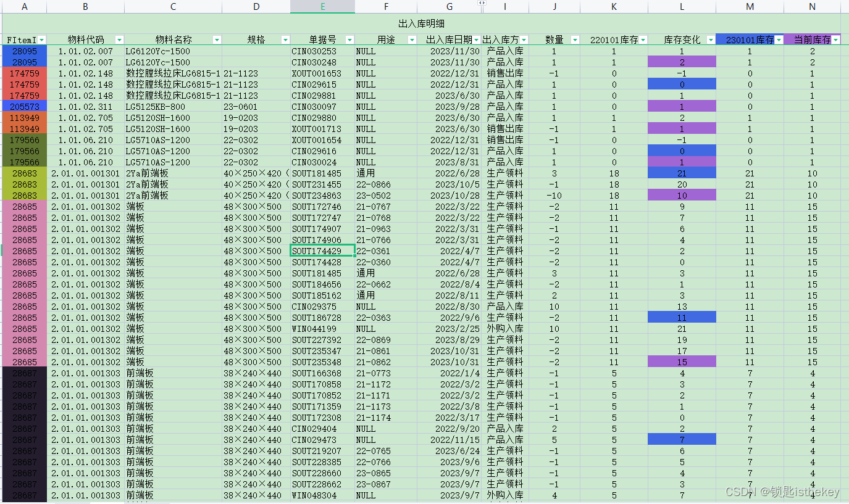Select cell SOUT184656
This screenshot has width=849, height=504.
(322, 284)
